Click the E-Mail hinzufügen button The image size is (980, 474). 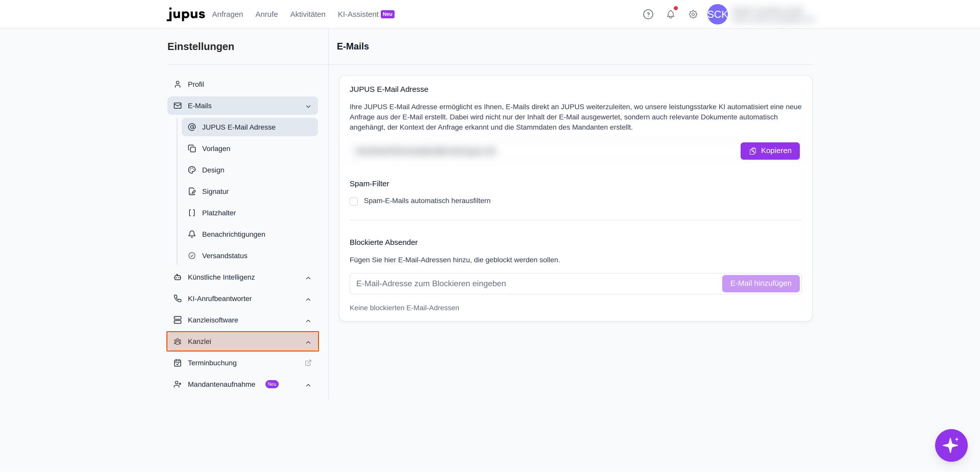(x=761, y=284)
